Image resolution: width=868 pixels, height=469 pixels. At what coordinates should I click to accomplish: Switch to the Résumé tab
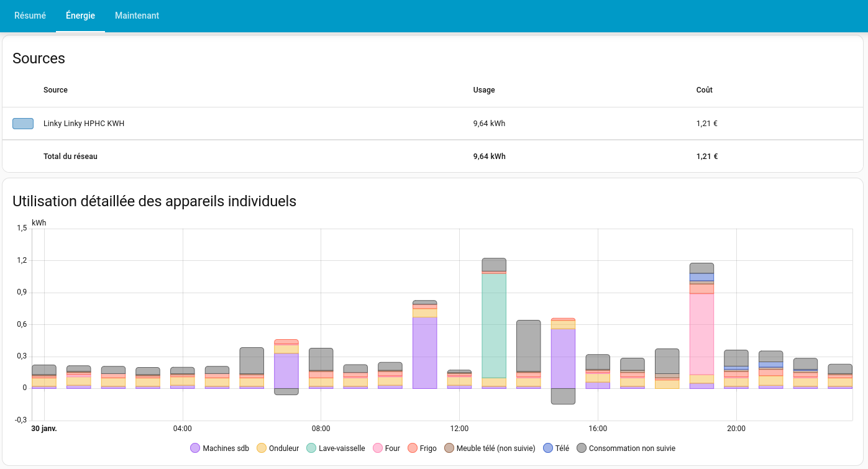(x=30, y=16)
